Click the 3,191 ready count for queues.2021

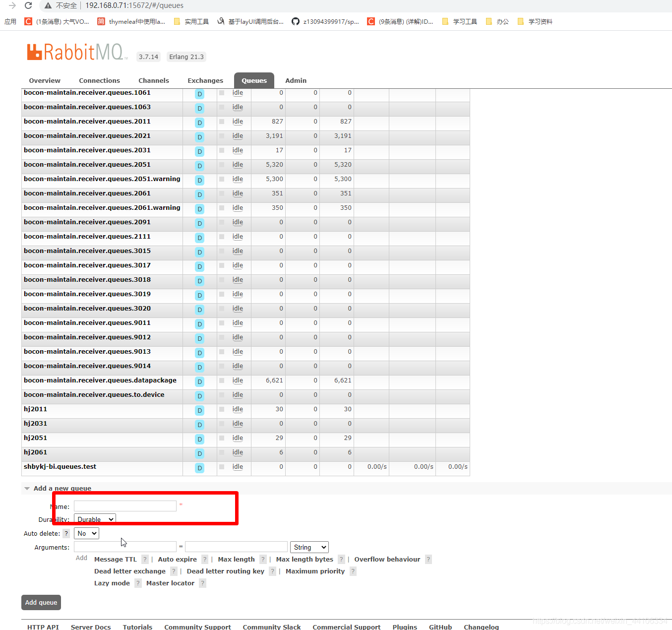[x=274, y=136]
